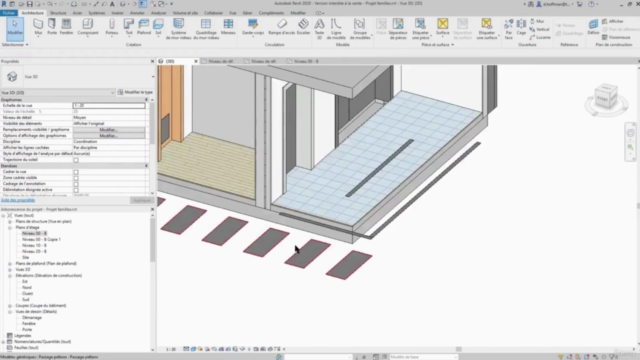Close the Propriétés panel
Viewport: 640px width, 360px height.
(x=153, y=61)
